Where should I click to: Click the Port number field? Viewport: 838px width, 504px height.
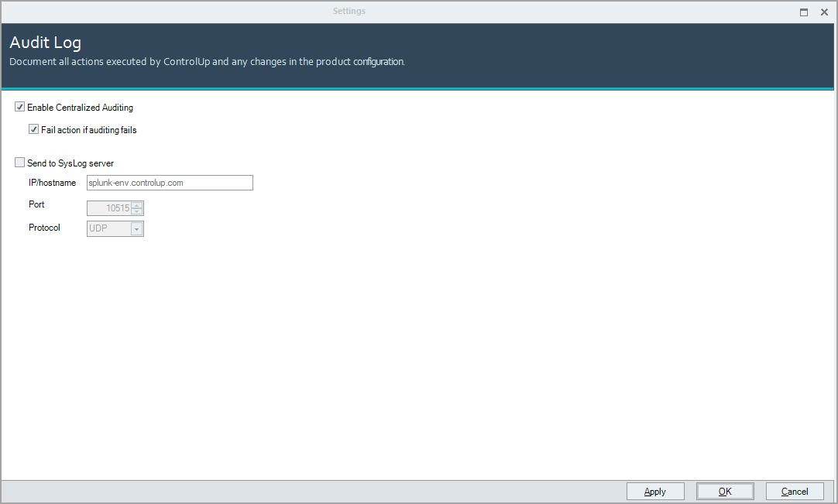tap(109, 208)
